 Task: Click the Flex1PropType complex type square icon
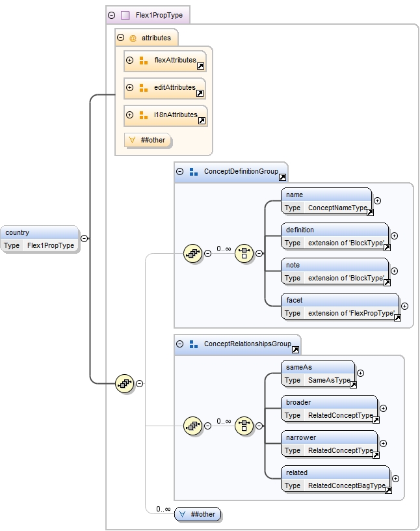[x=125, y=15]
